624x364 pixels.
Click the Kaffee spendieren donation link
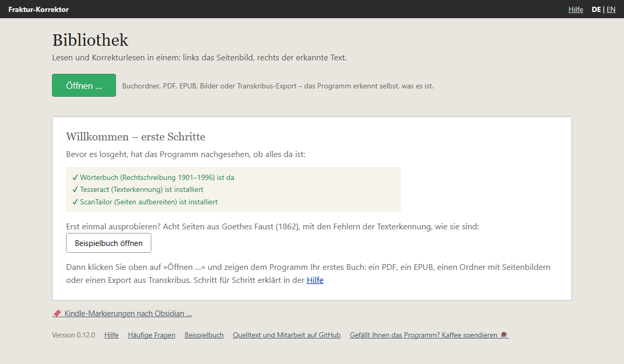point(429,335)
